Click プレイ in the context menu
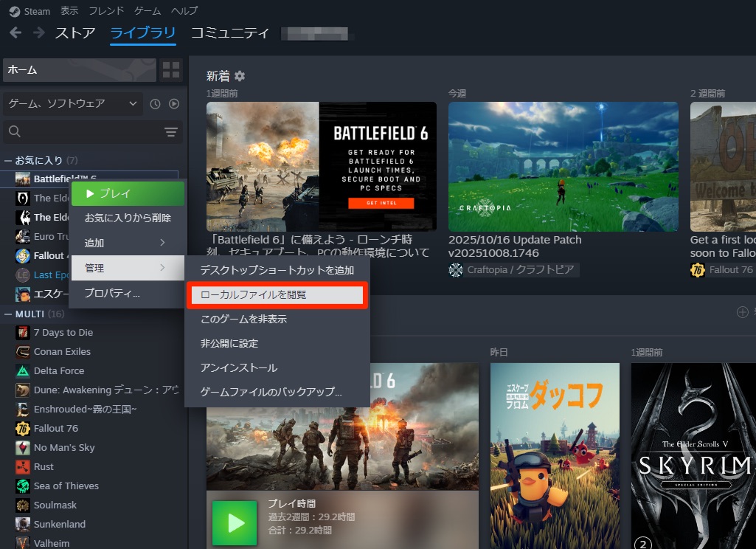 (126, 193)
